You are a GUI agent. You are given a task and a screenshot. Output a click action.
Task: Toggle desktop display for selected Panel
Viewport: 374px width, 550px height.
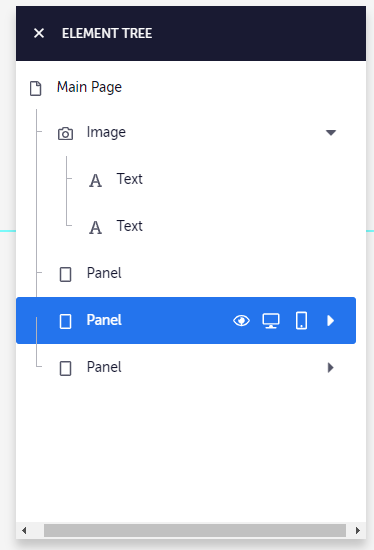click(x=271, y=321)
